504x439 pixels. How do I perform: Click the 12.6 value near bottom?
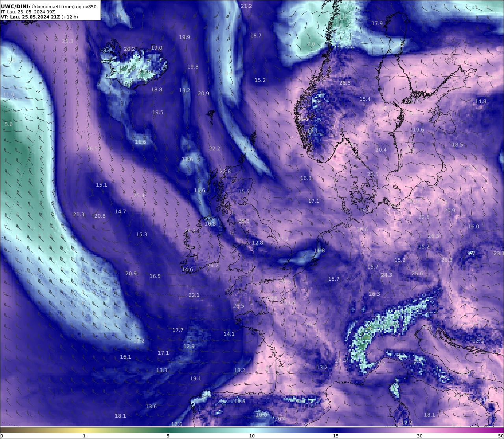click(x=177, y=424)
